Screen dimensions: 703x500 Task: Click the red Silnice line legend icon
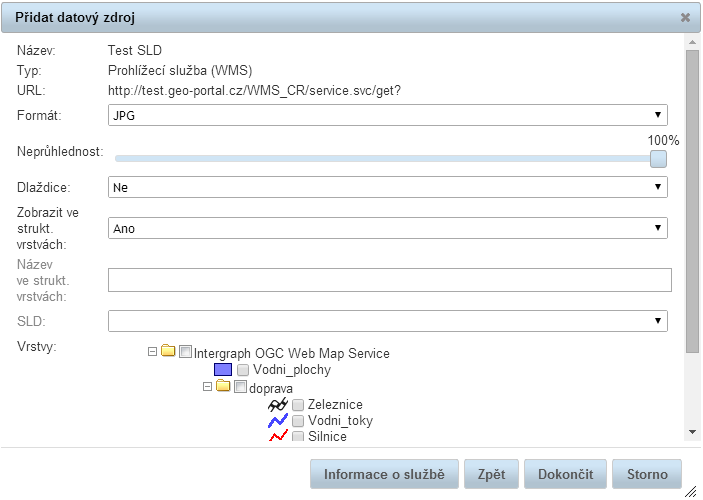(278, 436)
